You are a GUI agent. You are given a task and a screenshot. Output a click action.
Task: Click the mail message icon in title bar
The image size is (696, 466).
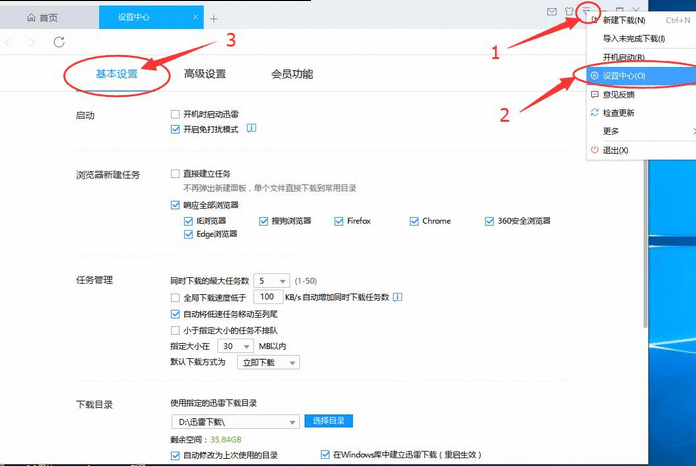552,12
